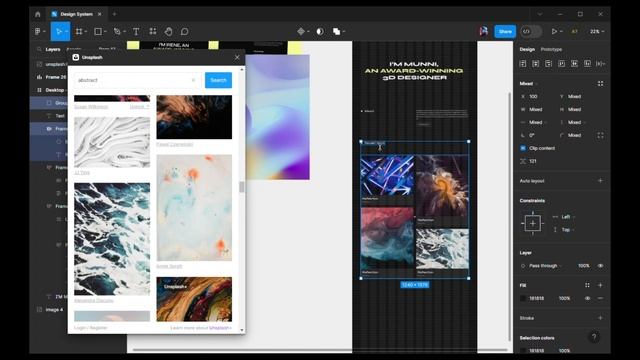Click the Boolean groups icon
The height and width of the screenshot is (360, 640).
[x=336, y=31]
